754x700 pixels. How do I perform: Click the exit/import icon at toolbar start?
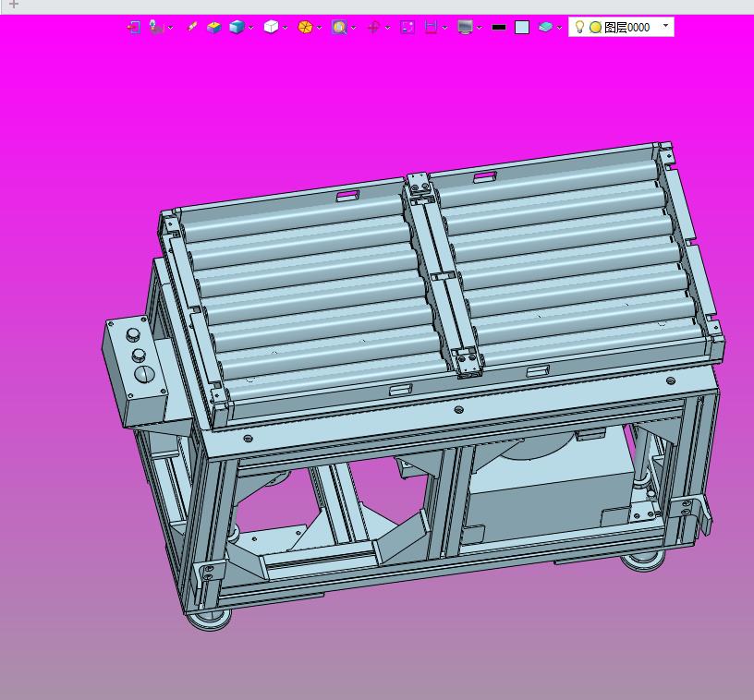[134, 28]
